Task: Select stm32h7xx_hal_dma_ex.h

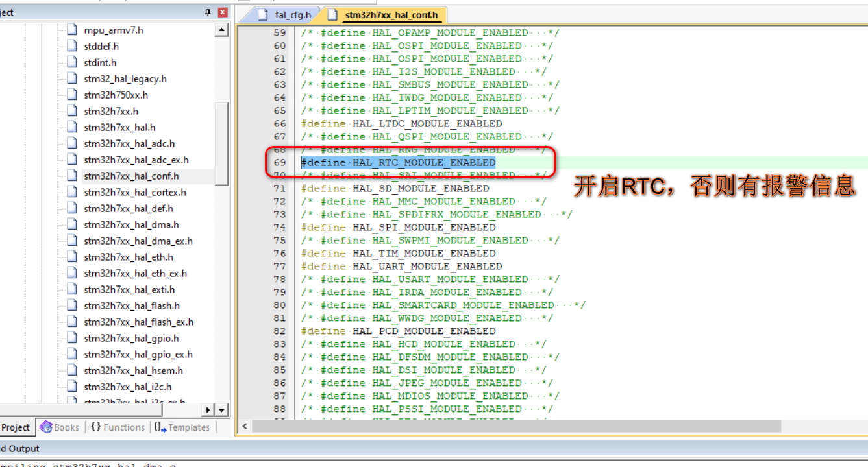Action: point(138,241)
